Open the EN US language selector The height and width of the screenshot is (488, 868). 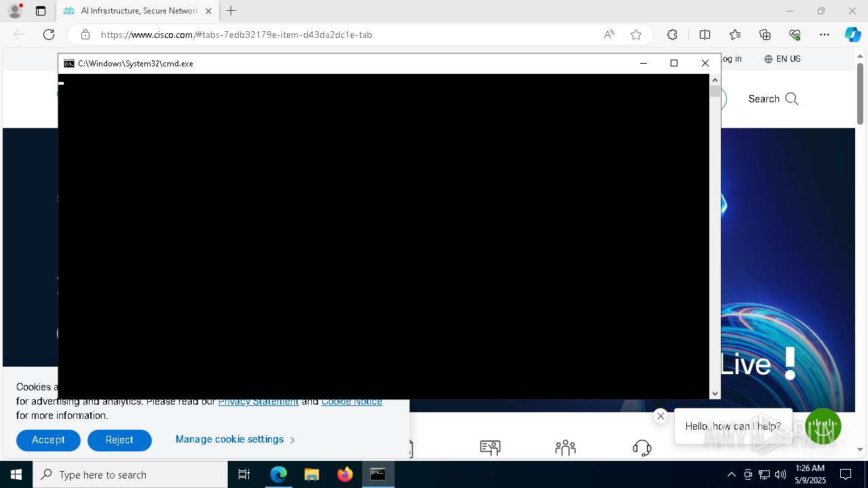pos(783,59)
